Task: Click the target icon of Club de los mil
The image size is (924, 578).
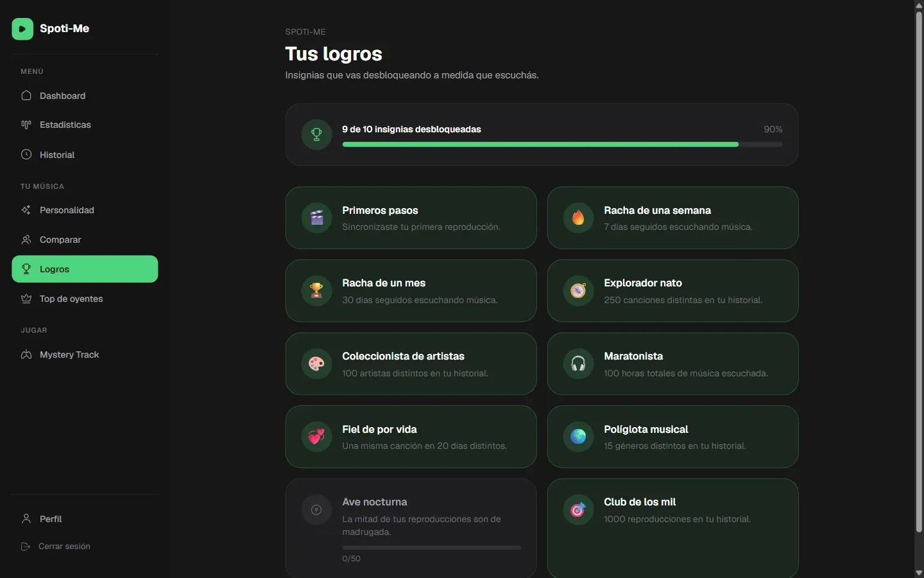Action: [x=578, y=510]
